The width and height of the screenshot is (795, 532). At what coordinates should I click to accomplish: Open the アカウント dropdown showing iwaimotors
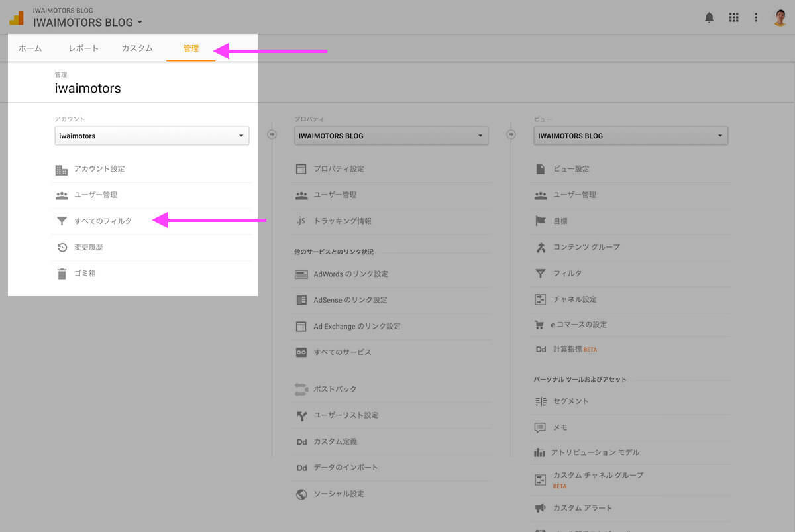(152, 136)
